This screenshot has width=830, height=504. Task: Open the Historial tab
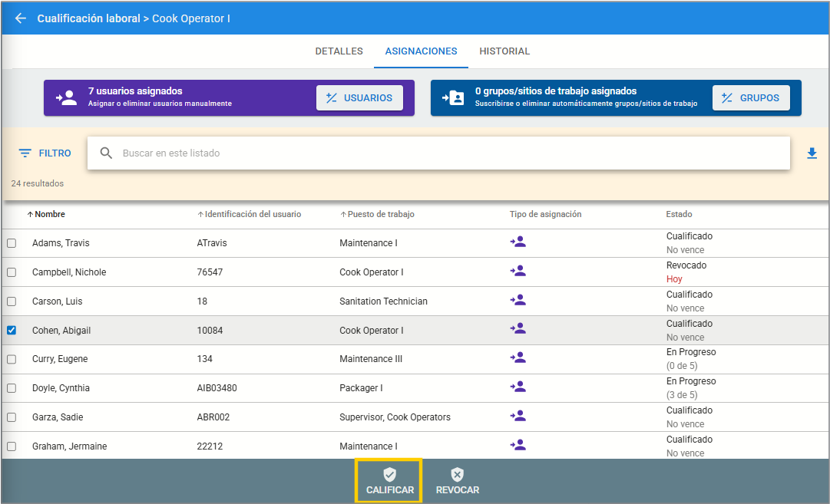point(504,51)
